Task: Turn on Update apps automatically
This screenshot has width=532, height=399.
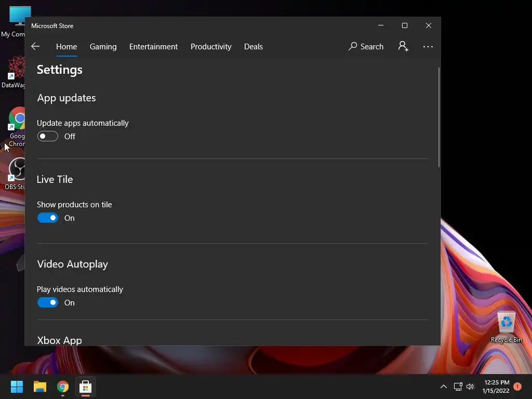Action: (x=47, y=137)
